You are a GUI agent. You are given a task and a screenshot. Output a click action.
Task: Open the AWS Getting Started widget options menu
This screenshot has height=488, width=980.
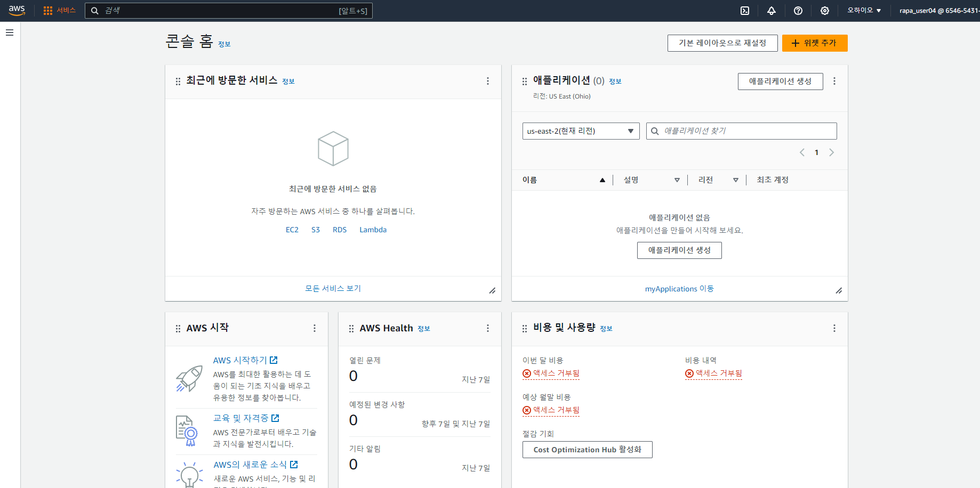[315, 328]
